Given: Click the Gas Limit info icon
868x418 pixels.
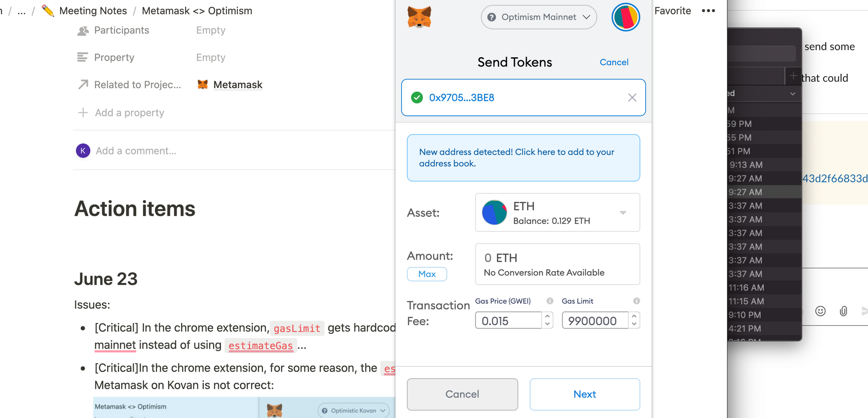Looking at the screenshot, I should pos(636,300).
